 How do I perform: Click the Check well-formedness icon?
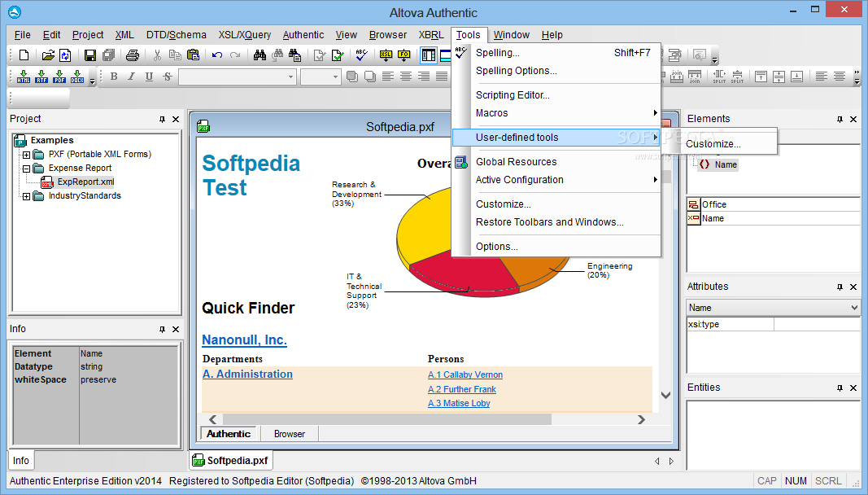(x=320, y=55)
